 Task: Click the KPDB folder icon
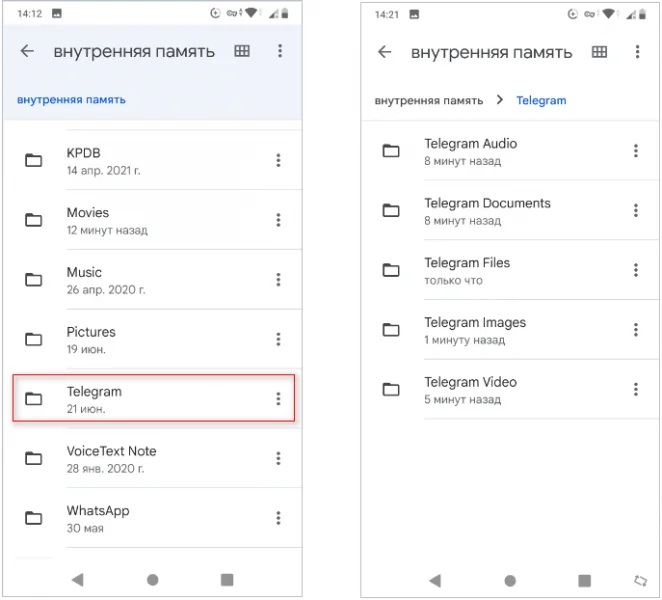pyautogui.click(x=33, y=160)
